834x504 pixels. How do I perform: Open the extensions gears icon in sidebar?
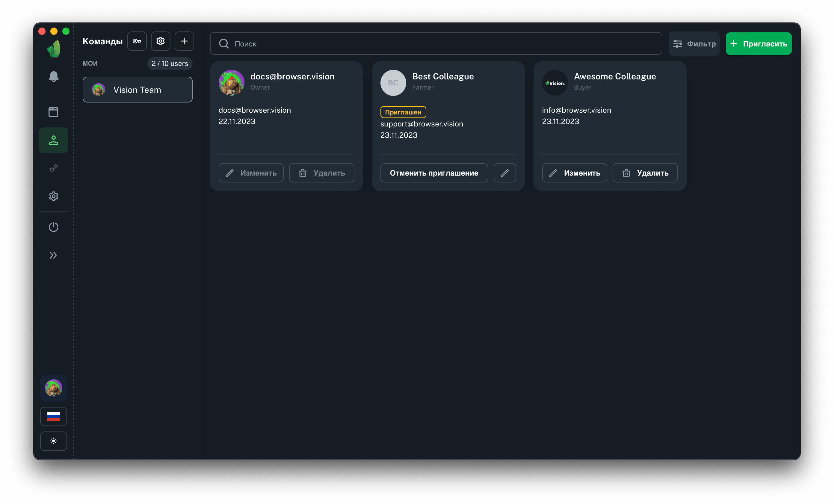(54, 168)
